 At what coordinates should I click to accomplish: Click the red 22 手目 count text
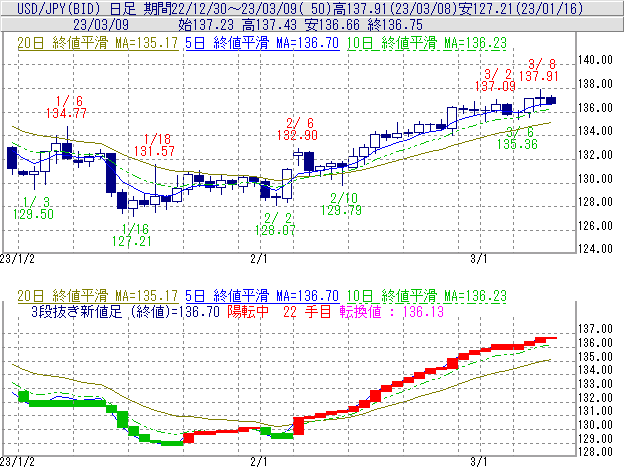[307, 311]
